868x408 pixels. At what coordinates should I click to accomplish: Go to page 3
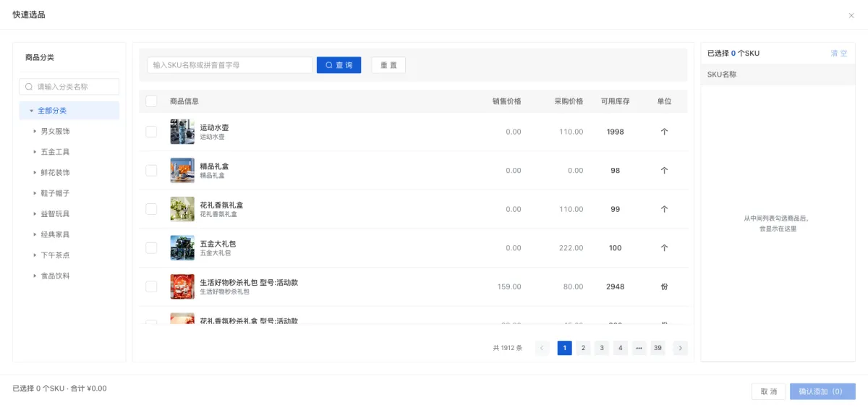602,348
